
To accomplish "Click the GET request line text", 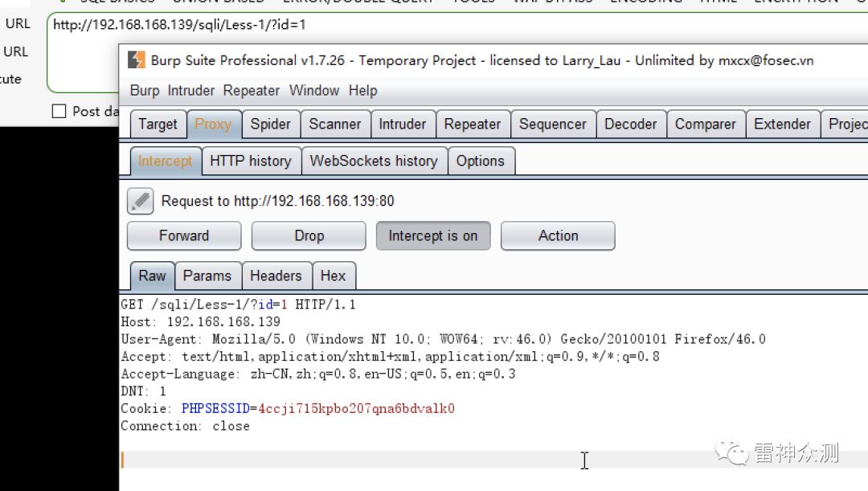I will click(238, 305).
